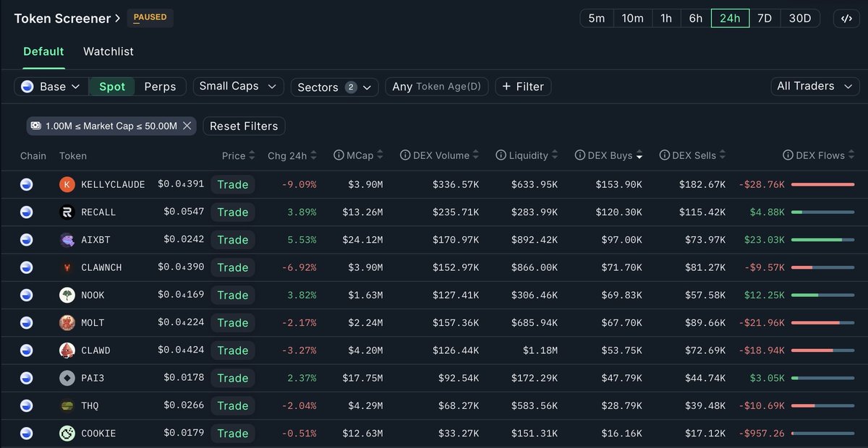Click NOOK token logo icon
The image size is (868, 448).
click(67, 295)
